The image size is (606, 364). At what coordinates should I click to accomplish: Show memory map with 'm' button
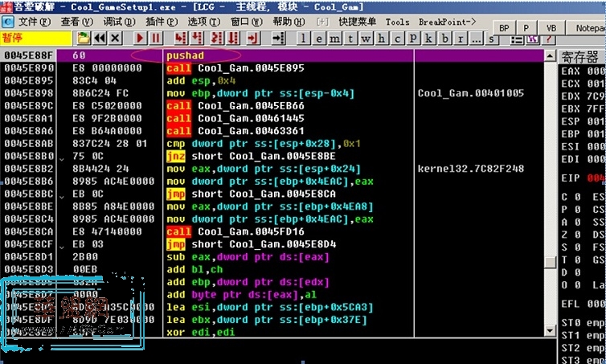(x=332, y=38)
